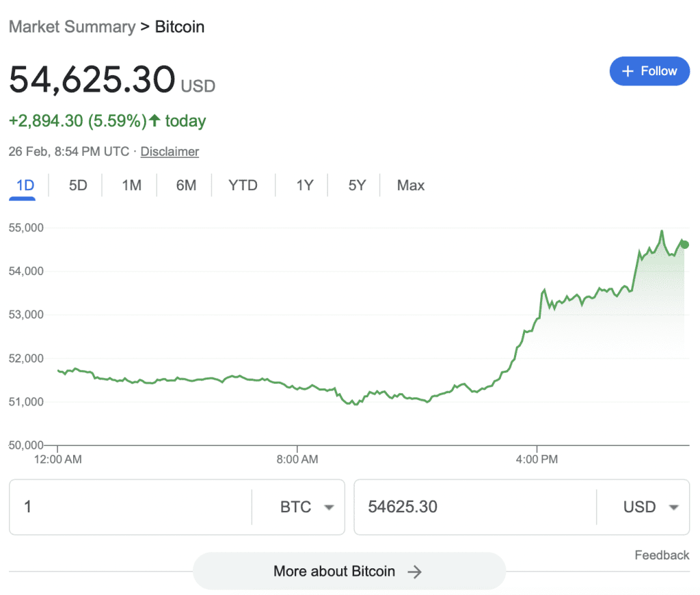The height and width of the screenshot is (595, 700).
Task: Show the 6M price range
Action: (x=186, y=185)
